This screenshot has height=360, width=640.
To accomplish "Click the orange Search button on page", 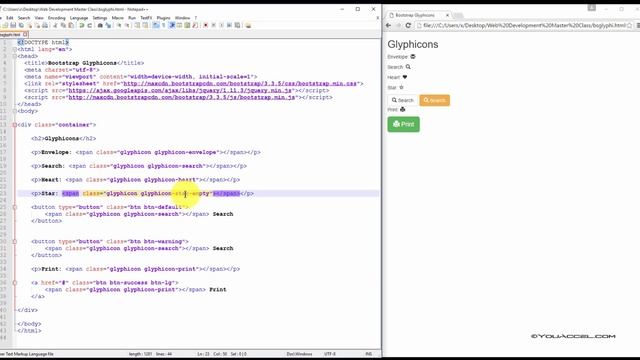I will tap(435, 100).
